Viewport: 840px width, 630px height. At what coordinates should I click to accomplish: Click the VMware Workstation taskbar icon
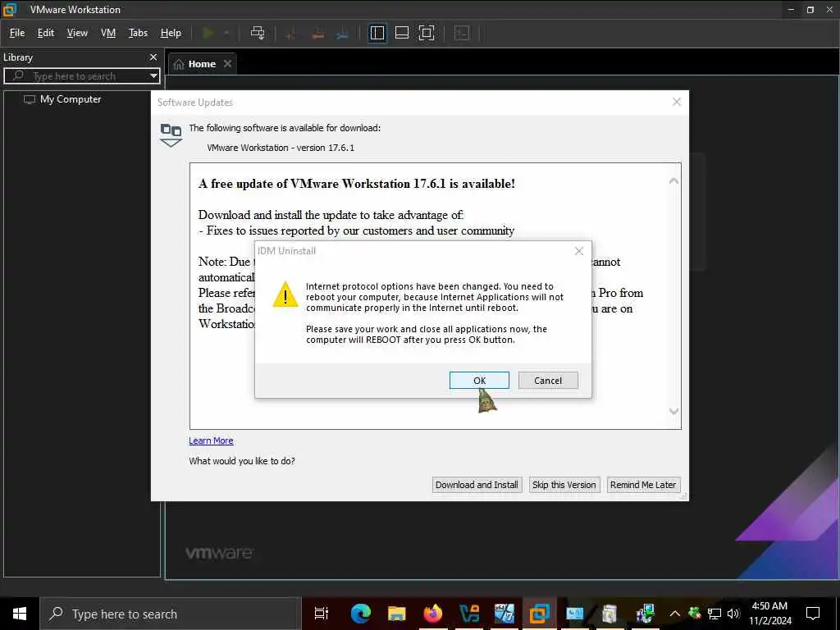(539, 614)
